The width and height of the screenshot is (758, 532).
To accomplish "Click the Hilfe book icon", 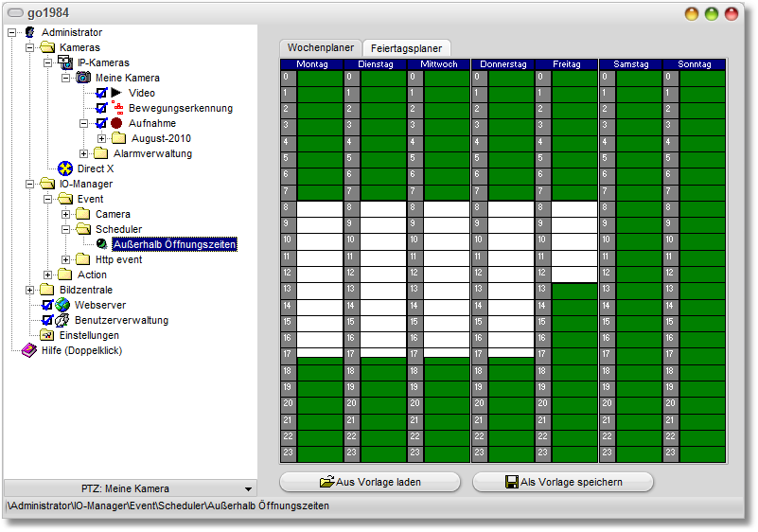I will [x=29, y=350].
